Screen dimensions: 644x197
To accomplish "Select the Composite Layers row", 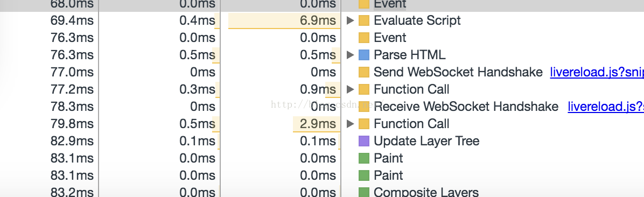I will pos(322,192).
